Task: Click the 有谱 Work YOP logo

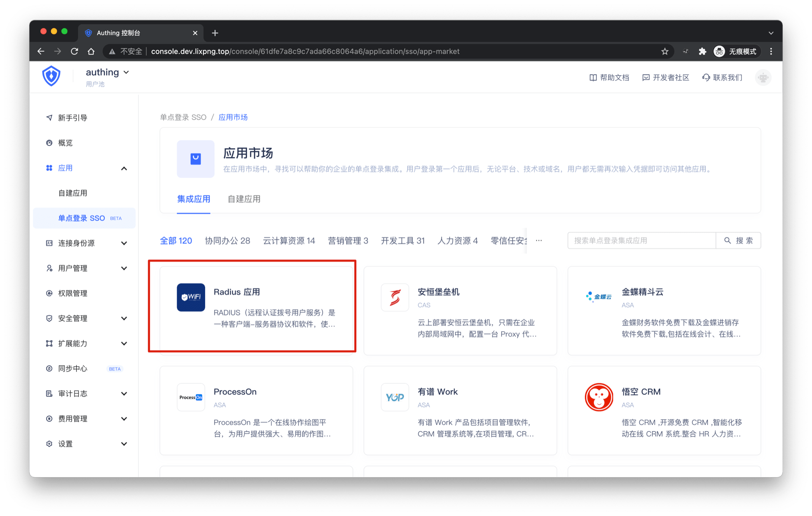Action: coord(395,397)
